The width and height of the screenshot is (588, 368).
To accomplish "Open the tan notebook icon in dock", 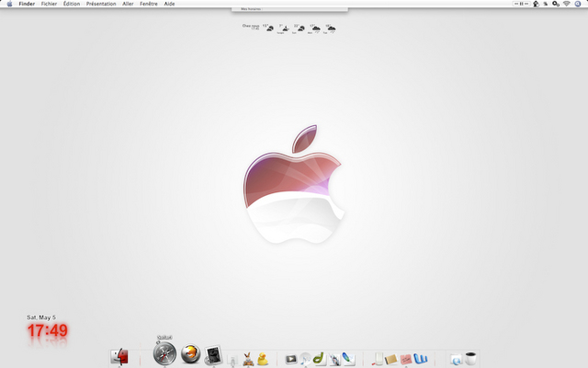I will pos(390,360).
